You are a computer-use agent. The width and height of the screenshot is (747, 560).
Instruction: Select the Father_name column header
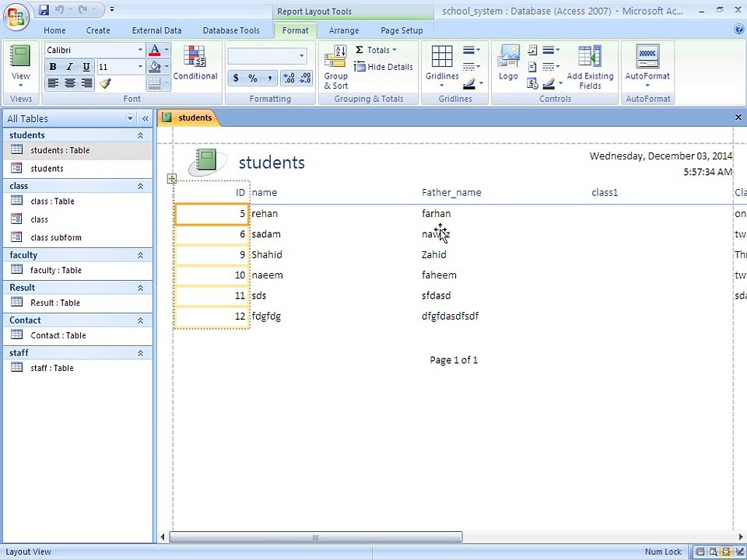pyautogui.click(x=451, y=192)
